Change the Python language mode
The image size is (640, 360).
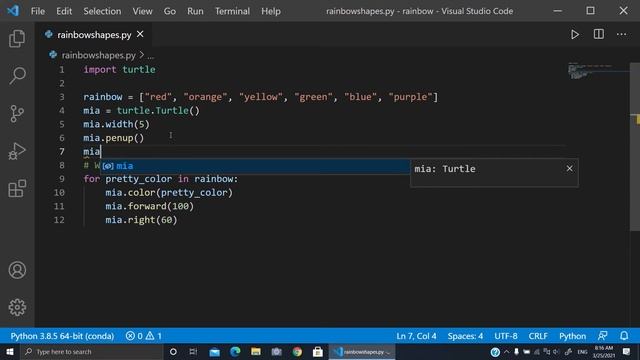(572, 336)
